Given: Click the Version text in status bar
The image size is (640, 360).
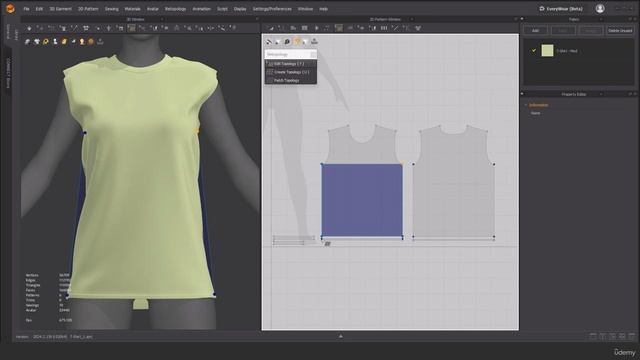Looking at the screenshot, I should pyautogui.click(x=22, y=337).
